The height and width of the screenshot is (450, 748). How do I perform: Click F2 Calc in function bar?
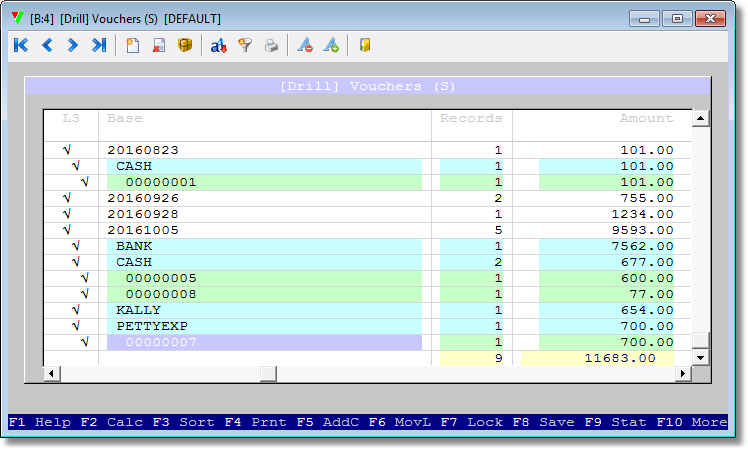[x=112, y=422]
